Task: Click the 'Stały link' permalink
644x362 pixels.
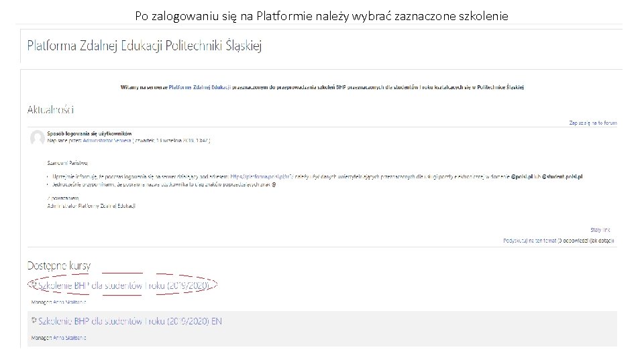Action: 600,230
